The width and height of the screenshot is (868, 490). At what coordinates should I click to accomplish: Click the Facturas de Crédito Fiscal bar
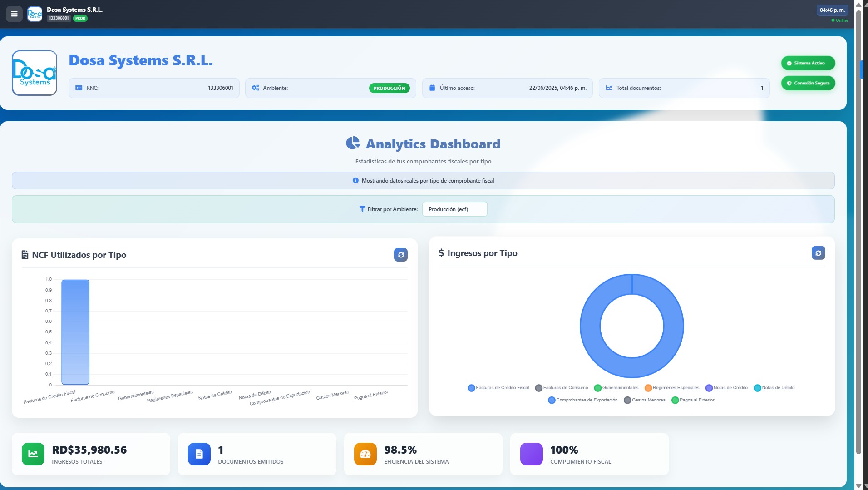point(75,332)
